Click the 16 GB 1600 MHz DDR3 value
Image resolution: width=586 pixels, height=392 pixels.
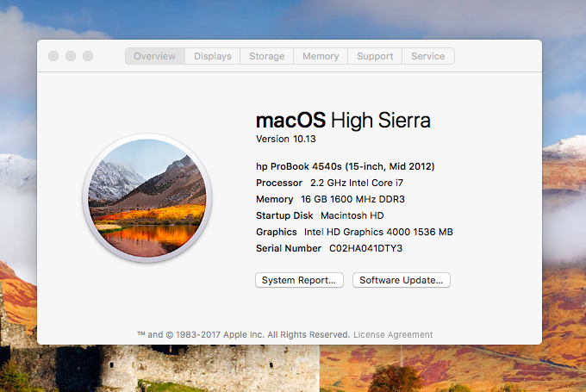point(352,199)
